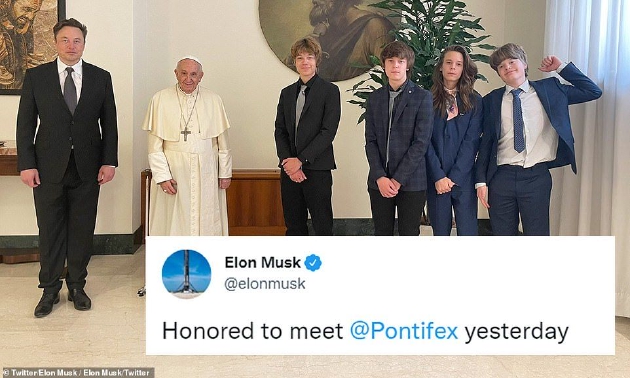The height and width of the screenshot is (378, 630).
Task: Click the blue verified checkmark badge
Action: pos(313,263)
